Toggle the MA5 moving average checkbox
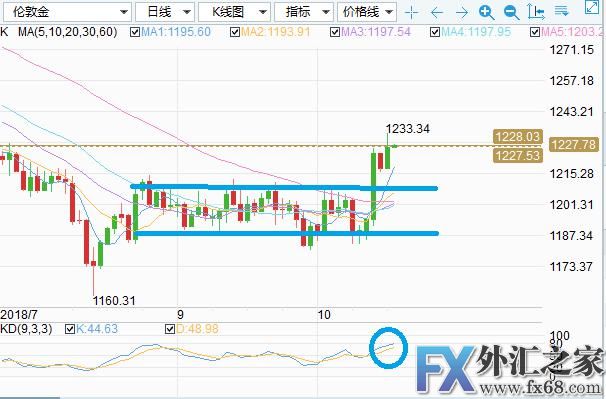Screen dimensions: 606x399 535,32
